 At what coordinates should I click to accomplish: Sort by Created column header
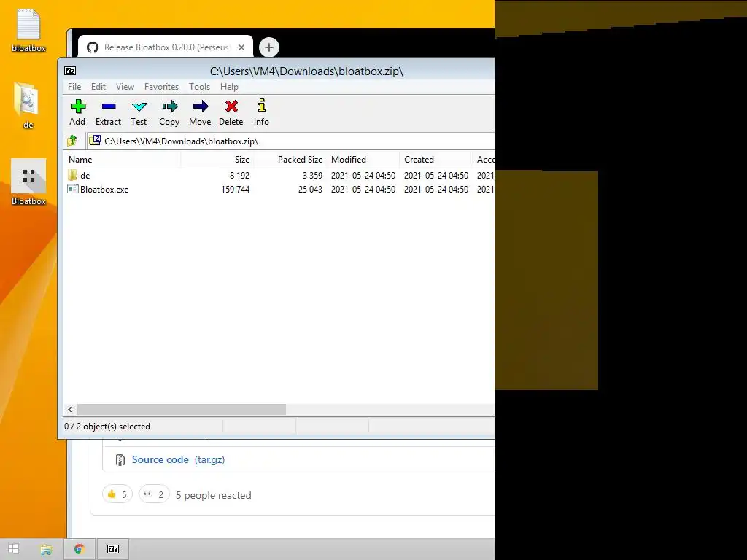coord(436,160)
